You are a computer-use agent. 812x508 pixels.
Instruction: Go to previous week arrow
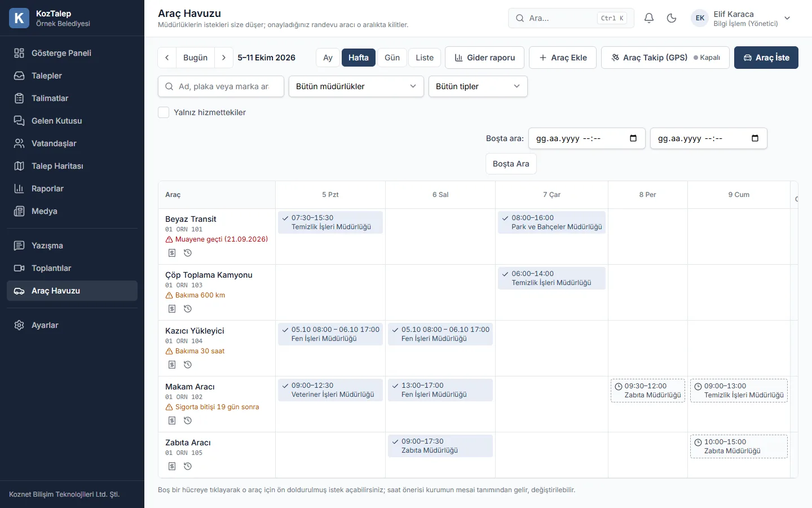pyautogui.click(x=167, y=58)
